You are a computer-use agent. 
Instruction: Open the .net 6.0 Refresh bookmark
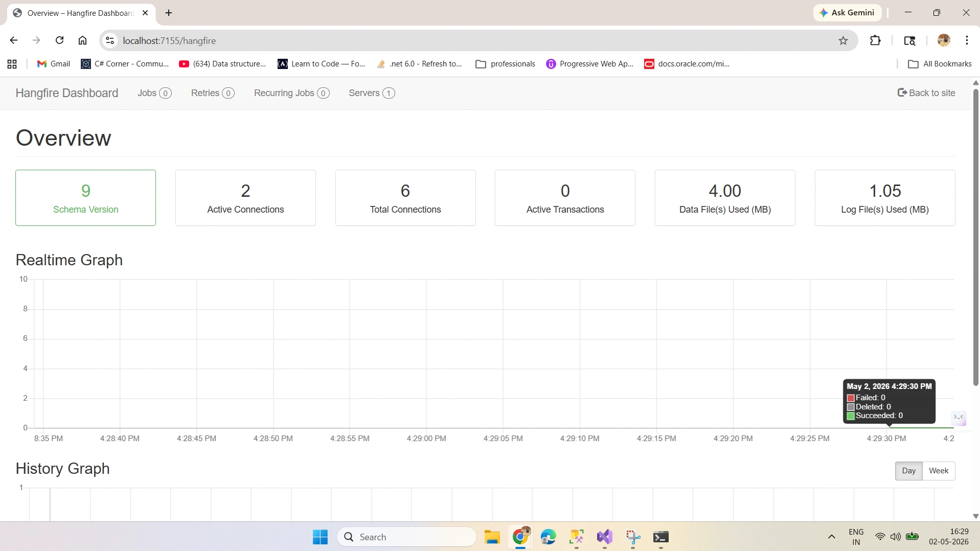[x=419, y=64]
